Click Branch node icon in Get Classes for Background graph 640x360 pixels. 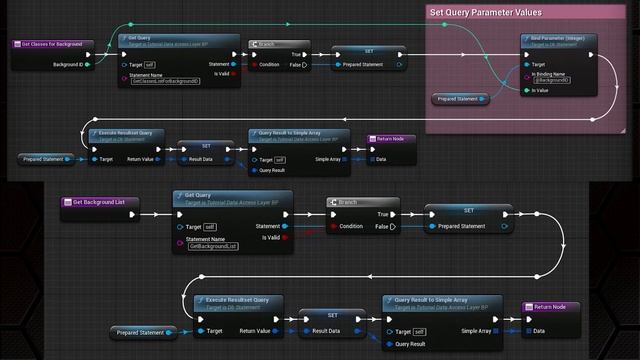coord(253,44)
